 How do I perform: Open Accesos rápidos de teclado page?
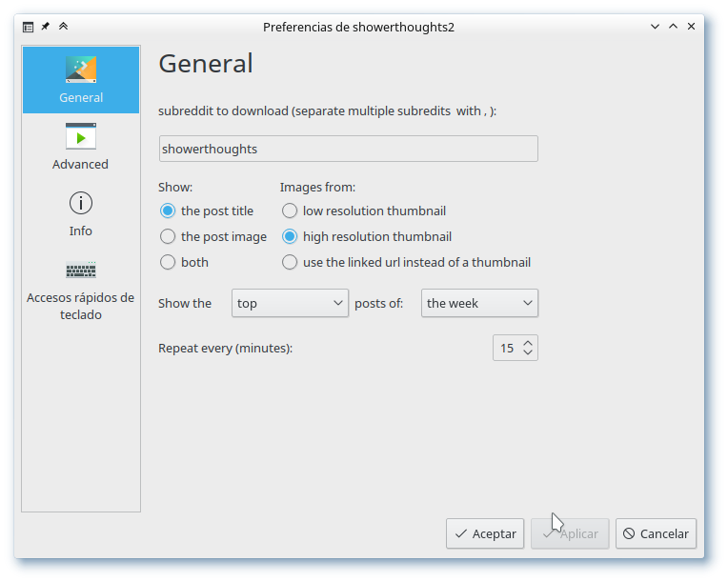[x=81, y=290]
